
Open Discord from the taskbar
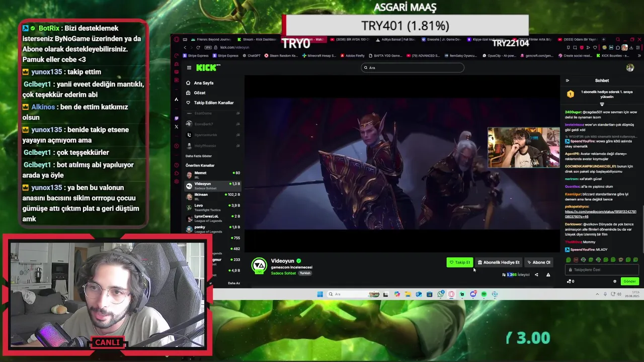pos(473,294)
